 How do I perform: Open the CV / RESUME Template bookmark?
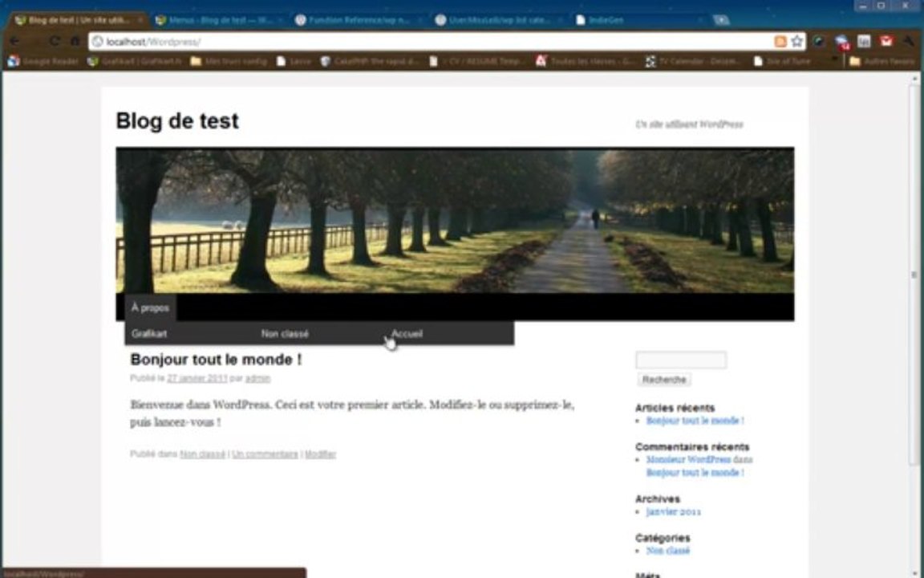click(478, 61)
